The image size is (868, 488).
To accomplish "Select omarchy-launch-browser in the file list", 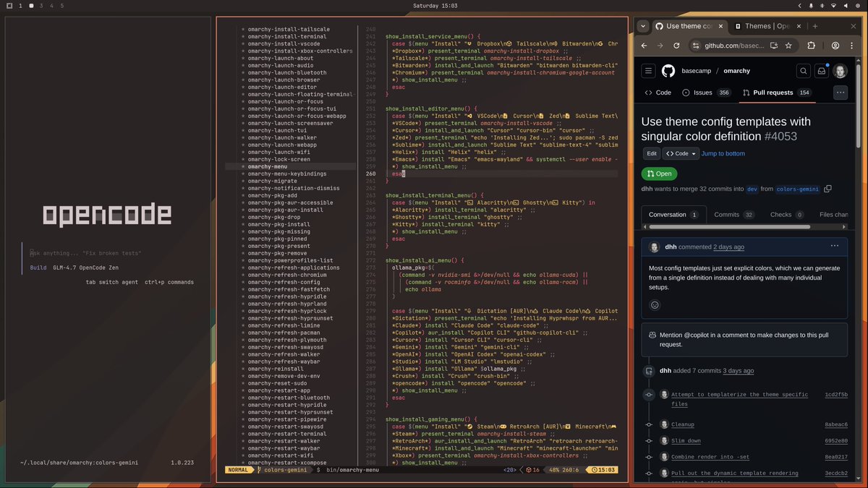I will [x=284, y=80].
